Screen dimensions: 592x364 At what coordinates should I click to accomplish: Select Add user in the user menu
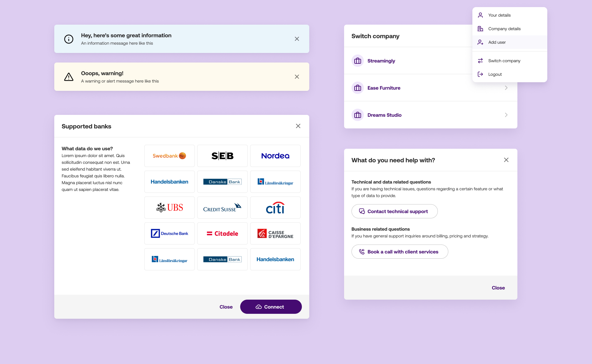[x=510, y=42]
